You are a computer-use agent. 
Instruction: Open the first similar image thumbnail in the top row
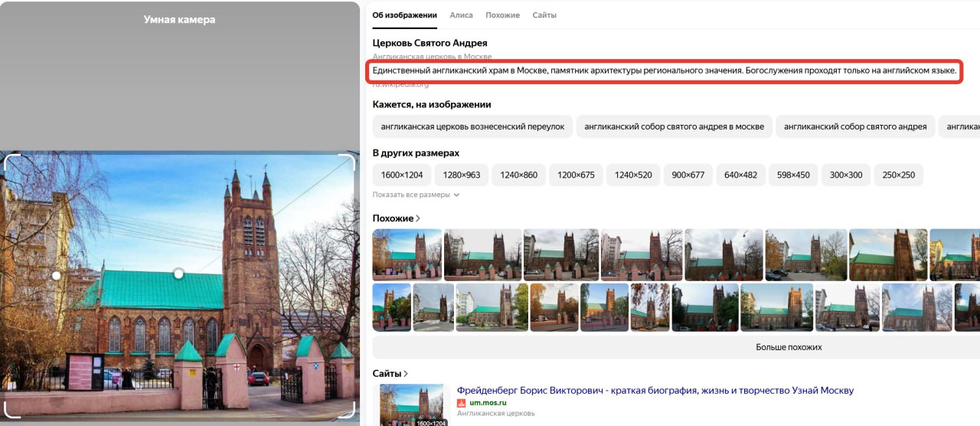(x=407, y=255)
